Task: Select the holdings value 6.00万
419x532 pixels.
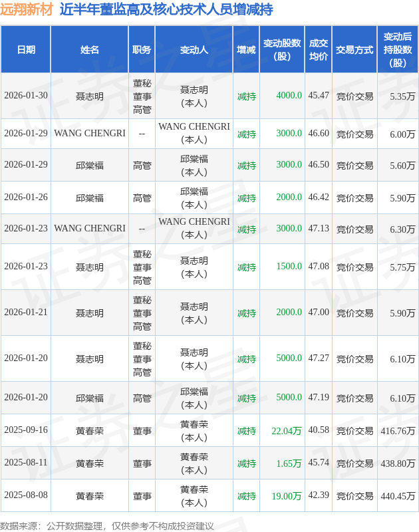Action: tap(402, 134)
